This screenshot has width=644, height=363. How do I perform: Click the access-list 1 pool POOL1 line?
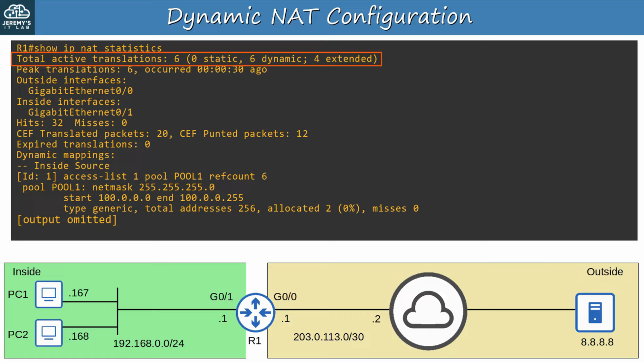coord(142,177)
